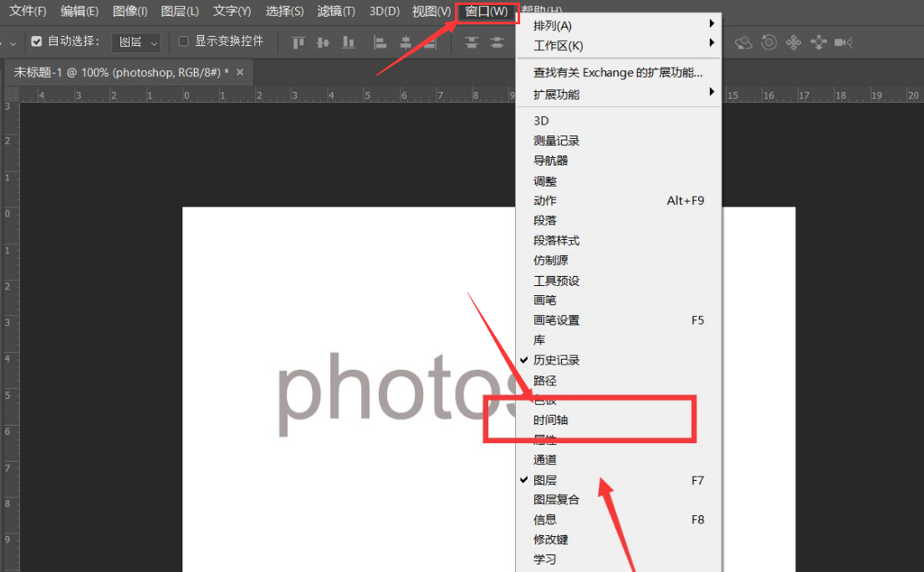
Task: Select the align top edges icon
Action: (x=298, y=42)
